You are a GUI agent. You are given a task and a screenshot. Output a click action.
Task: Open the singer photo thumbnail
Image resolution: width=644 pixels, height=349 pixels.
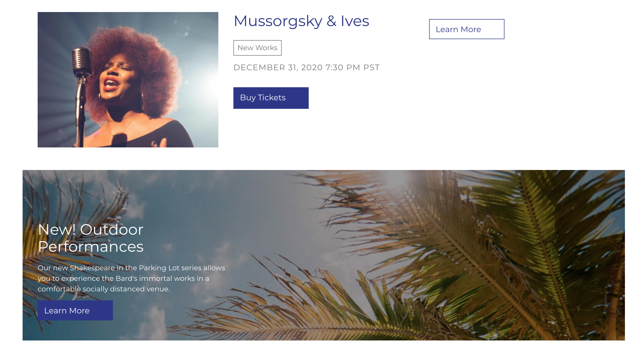pyautogui.click(x=128, y=79)
